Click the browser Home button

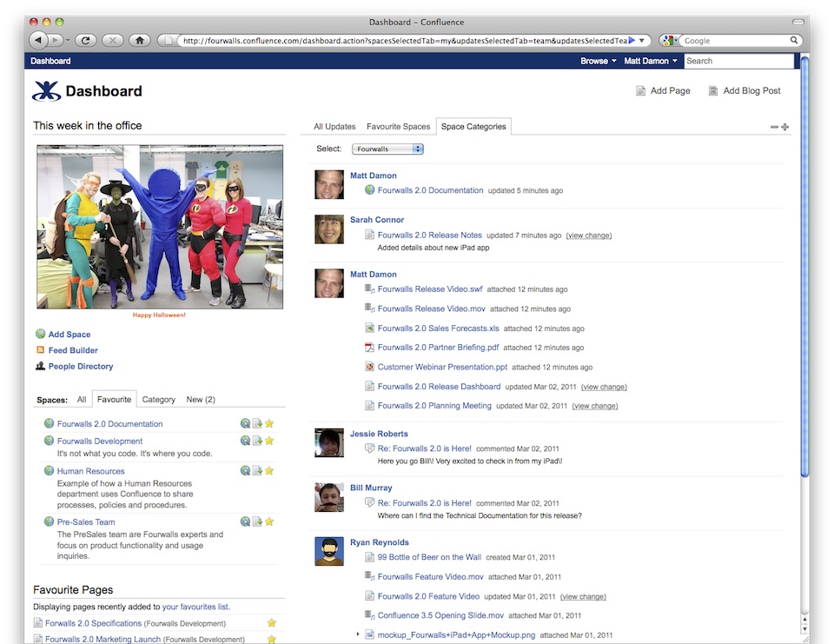[139, 40]
